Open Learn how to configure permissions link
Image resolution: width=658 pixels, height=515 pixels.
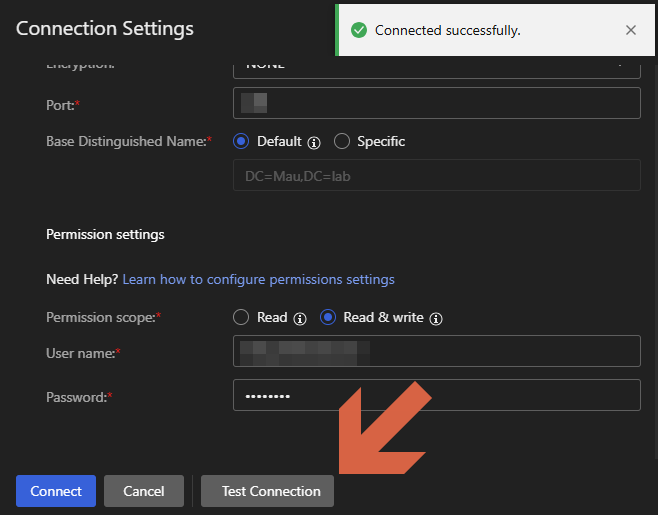[258, 279]
